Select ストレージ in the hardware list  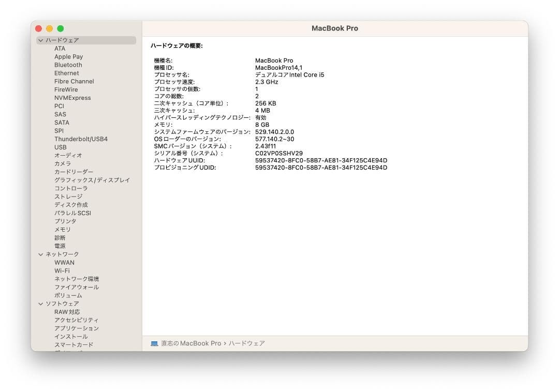coord(68,197)
